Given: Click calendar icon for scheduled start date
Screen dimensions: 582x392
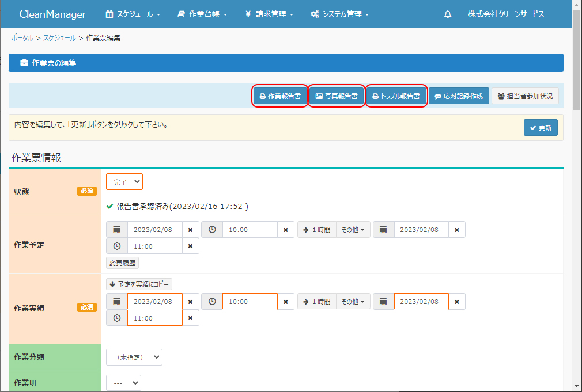Looking at the screenshot, I should click(117, 230).
